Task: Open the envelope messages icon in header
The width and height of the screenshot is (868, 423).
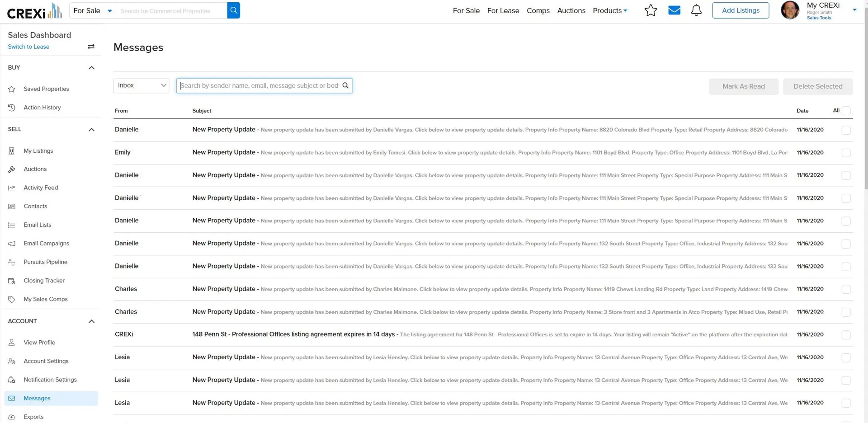Action: [x=674, y=10]
